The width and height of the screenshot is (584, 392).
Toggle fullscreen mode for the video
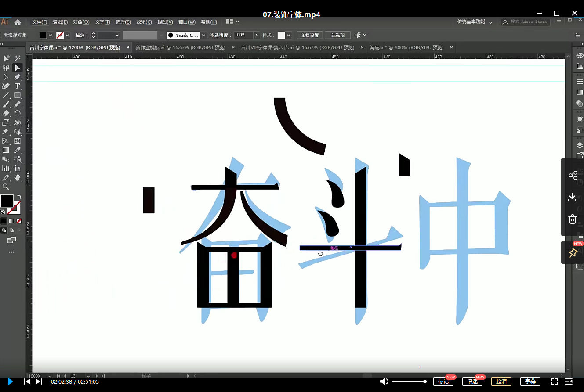[x=555, y=381]
